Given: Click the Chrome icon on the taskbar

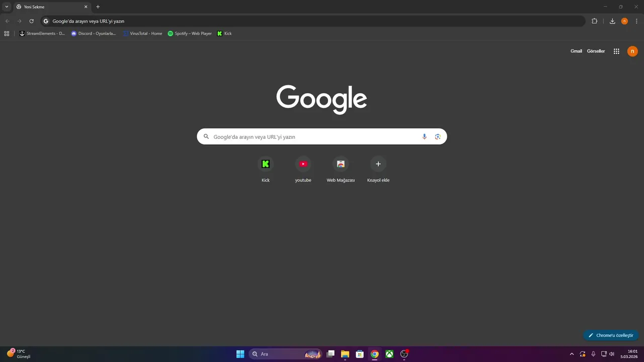Looking at the screenshot, I should tap(374, 354).
